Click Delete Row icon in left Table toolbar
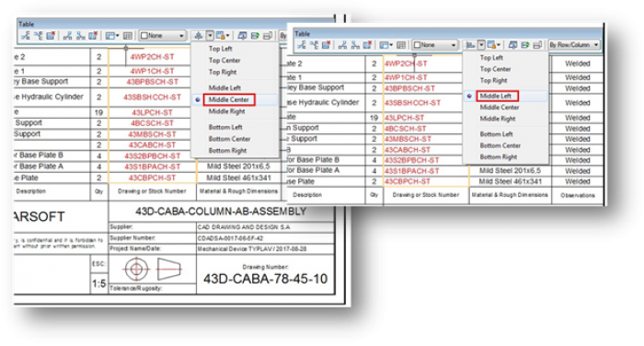 51,36
